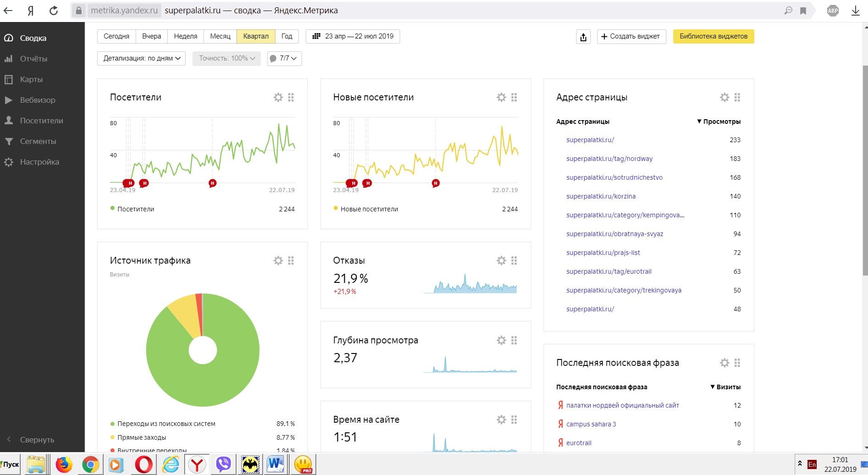Select the Месяц period tab
The width and height of the screenshot is (868, 475).
click(220, 36)
